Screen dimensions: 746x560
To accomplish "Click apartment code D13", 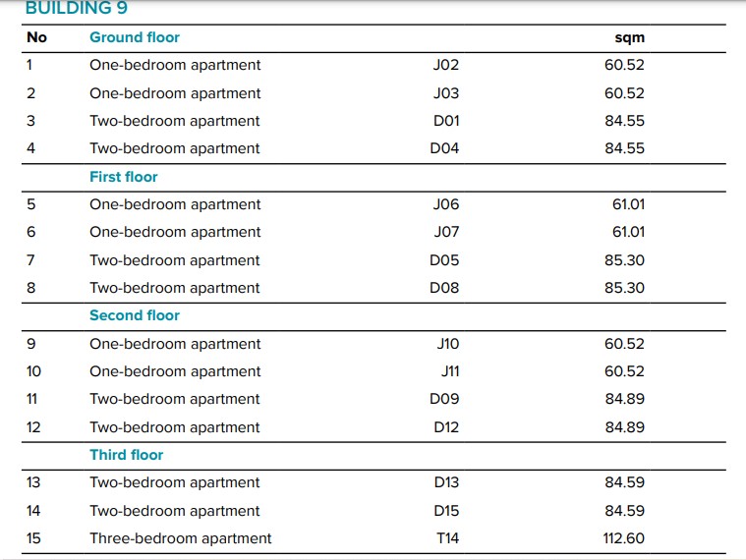I will coord(445,482).
